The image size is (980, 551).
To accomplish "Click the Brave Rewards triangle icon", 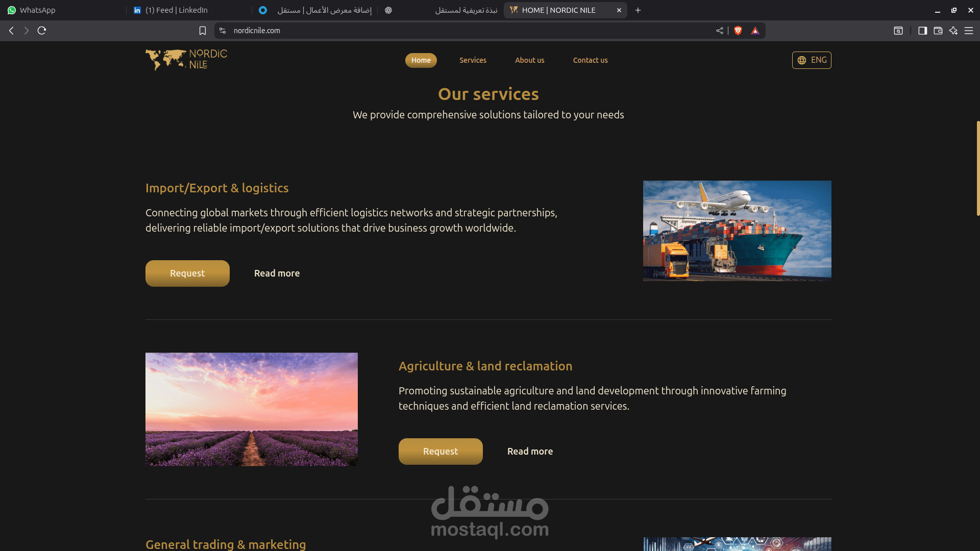I will tap(755, 31).
